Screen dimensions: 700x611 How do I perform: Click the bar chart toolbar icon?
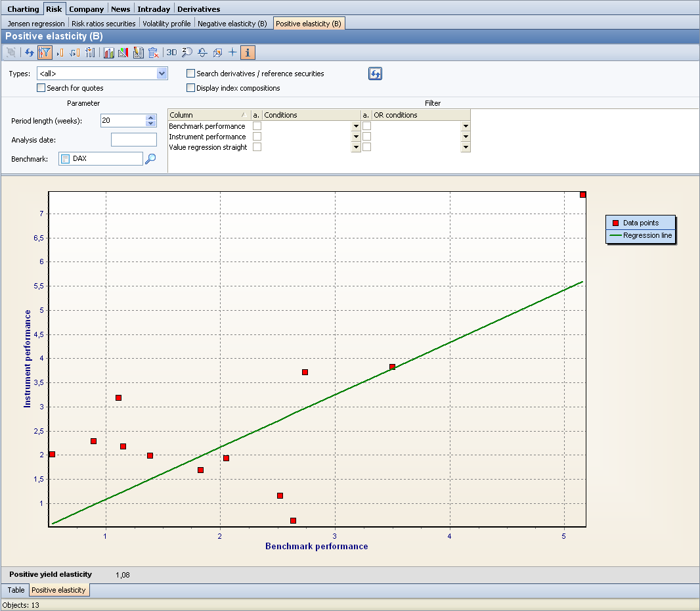[109, 53]
